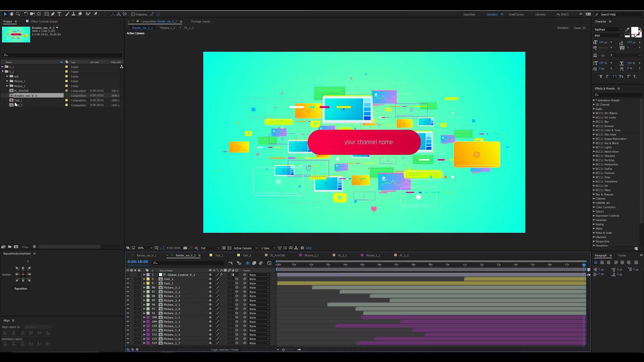This screenshot has width=644, height=362.
Task: Open the Render_me_V_1 timeline tab
Action: 146,255
